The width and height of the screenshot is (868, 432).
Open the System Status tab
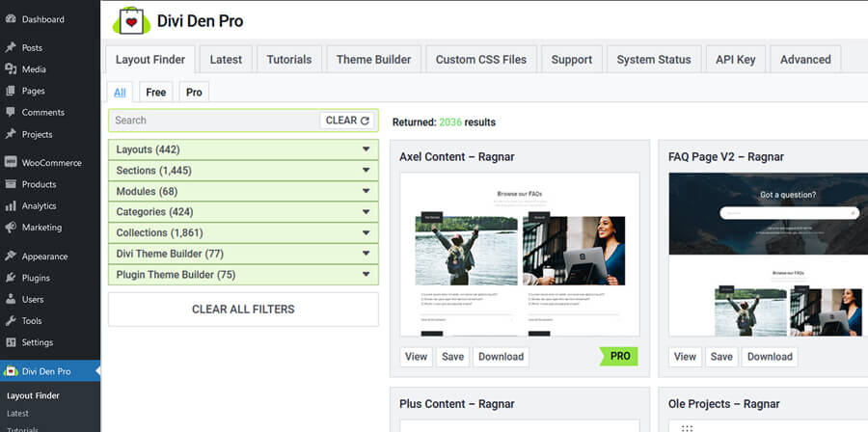click(654, 60)
